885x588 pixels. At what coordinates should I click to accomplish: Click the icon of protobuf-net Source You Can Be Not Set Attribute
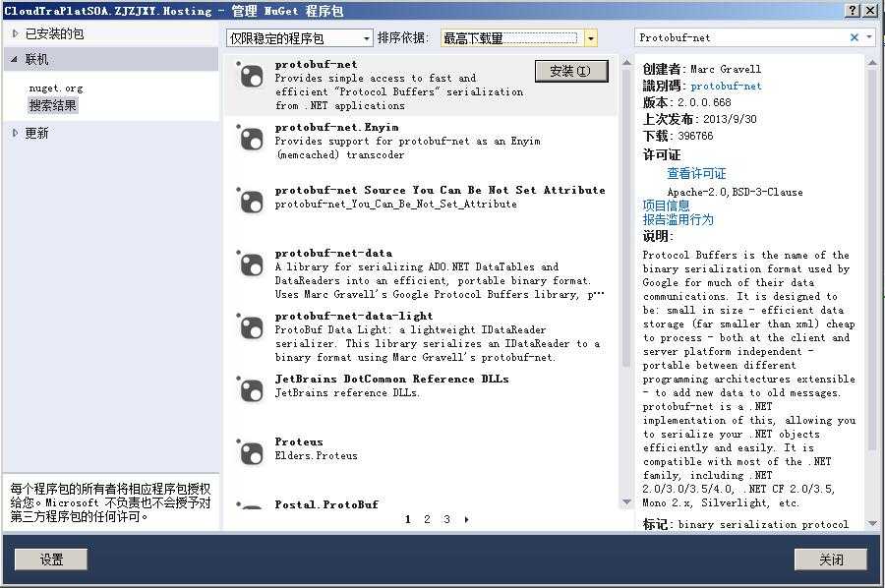click(251, 201)
